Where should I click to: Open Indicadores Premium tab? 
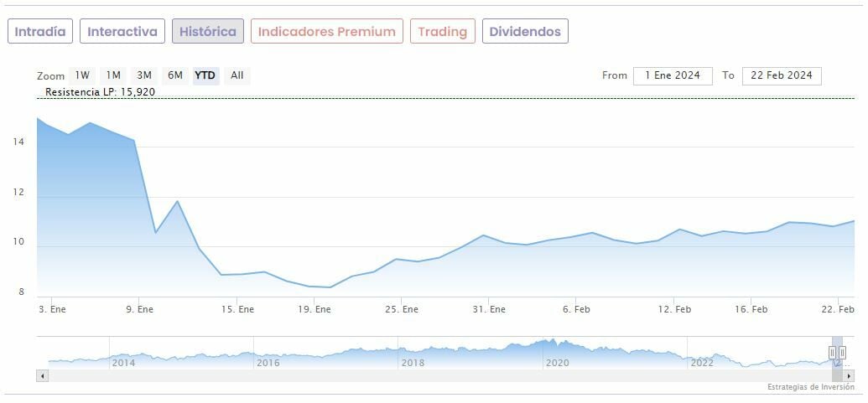(326, 32)
